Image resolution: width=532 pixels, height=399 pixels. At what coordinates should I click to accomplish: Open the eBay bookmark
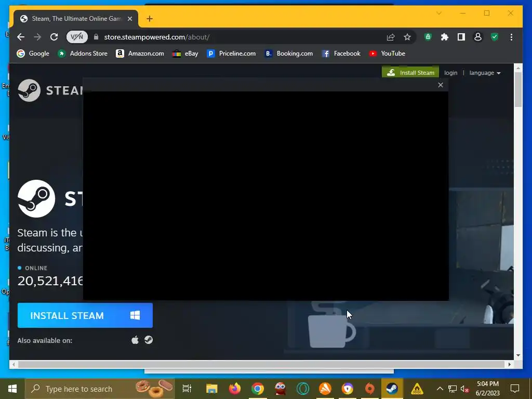[x=185, y=54]
